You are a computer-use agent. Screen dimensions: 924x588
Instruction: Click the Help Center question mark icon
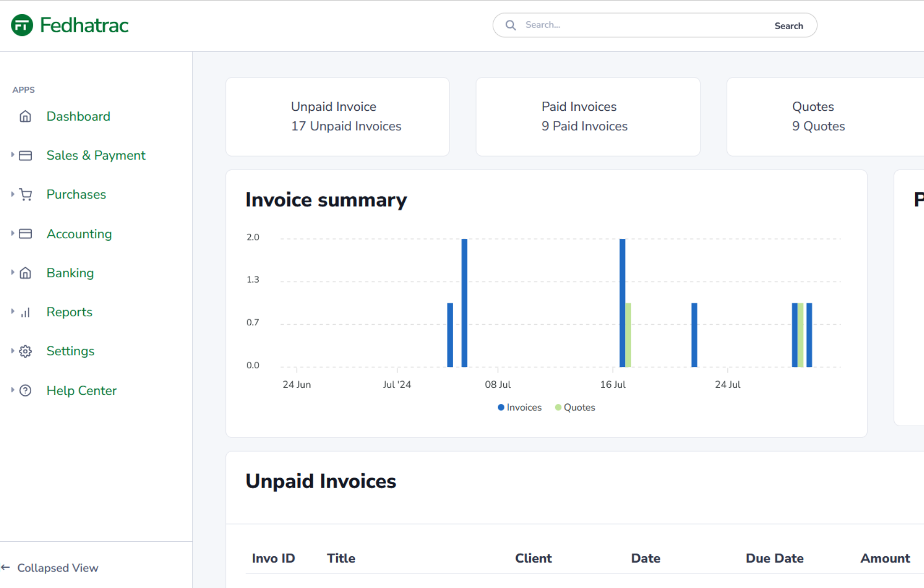click(25, 391)
